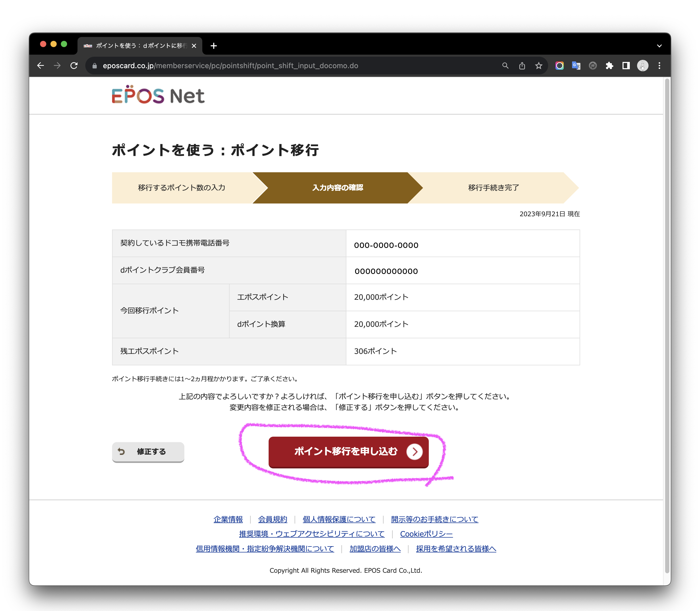Click remaining balance 306ポイント

pyautogui.click(x=375, y=351)
